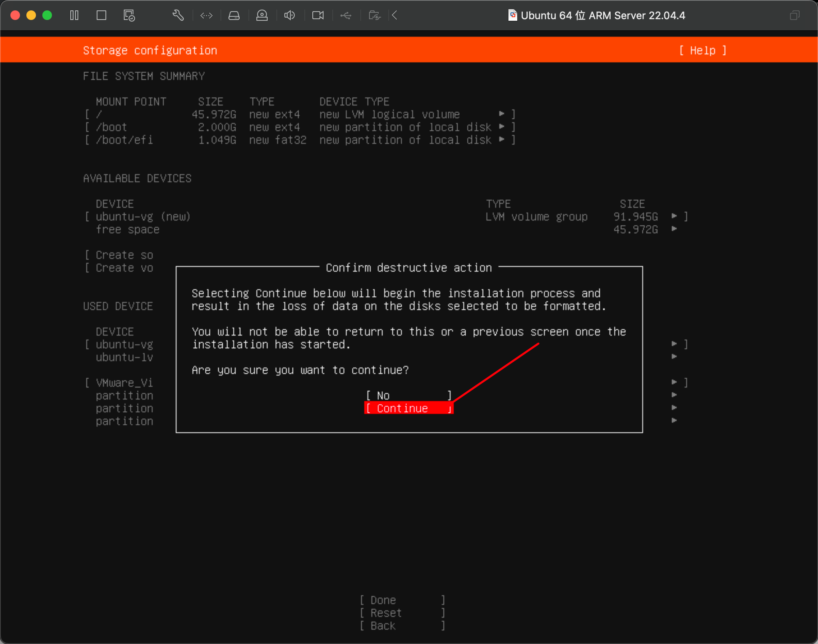Select the /boot/efi mount point entry
The height and width of the screenshot is (644, 818).
pos(300,140)
